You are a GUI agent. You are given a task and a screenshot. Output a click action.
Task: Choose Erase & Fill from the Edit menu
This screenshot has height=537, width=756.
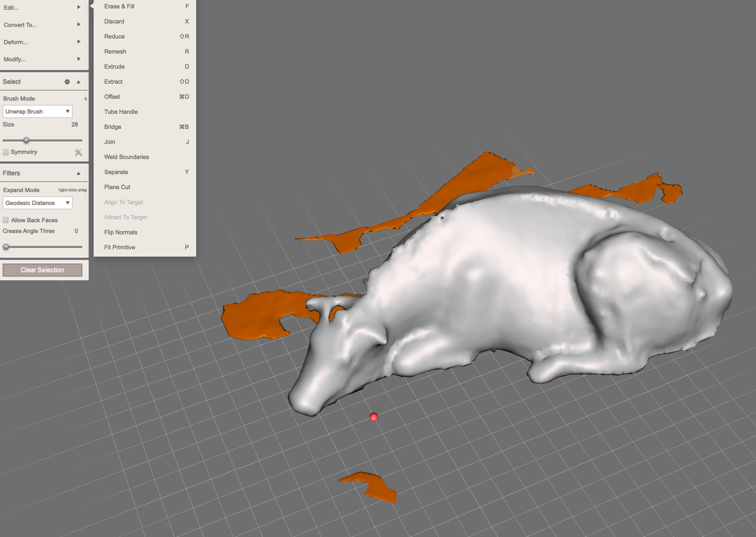click(x=119, y=6)
